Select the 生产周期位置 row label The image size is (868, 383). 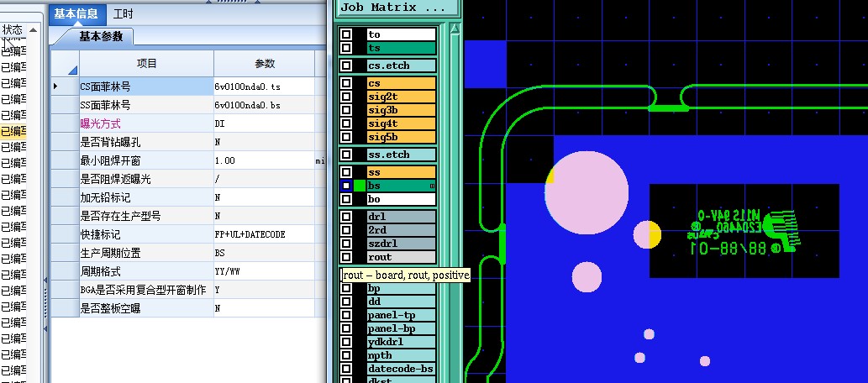coord(110,253)
